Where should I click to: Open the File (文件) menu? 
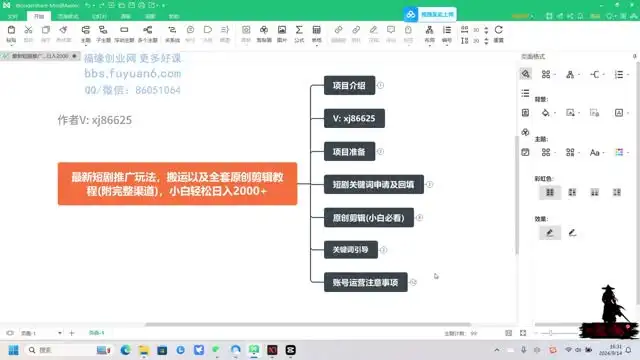(x=13, y=16)
